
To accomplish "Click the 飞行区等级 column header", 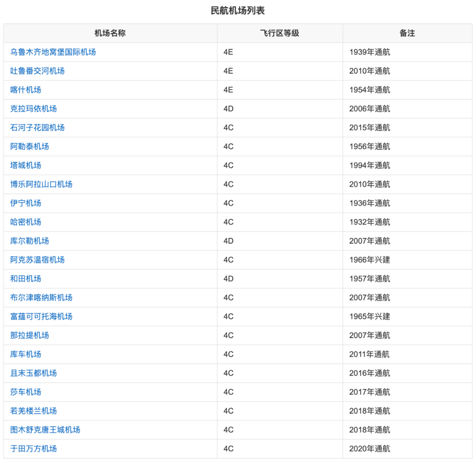I will pos(279,33).
